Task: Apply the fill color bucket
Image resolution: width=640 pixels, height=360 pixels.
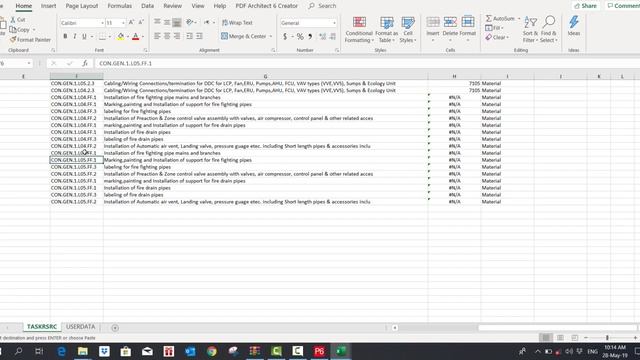Action: tap(120, 36)
